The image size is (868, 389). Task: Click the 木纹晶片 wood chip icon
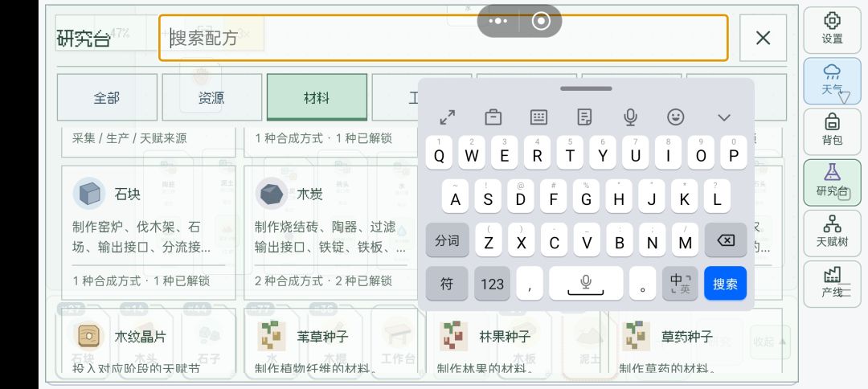pyautogui.click(x=89, y=336)
